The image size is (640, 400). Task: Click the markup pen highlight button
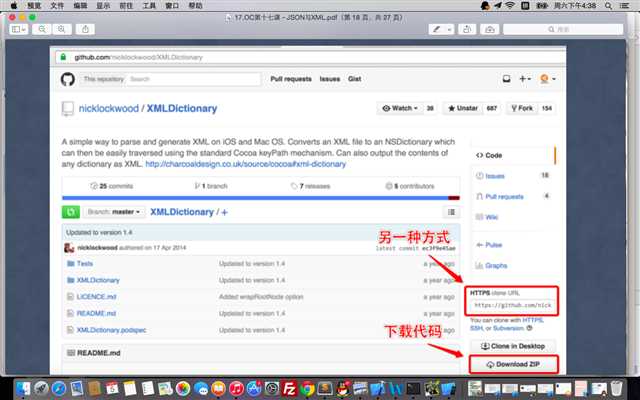coord(437,29)
